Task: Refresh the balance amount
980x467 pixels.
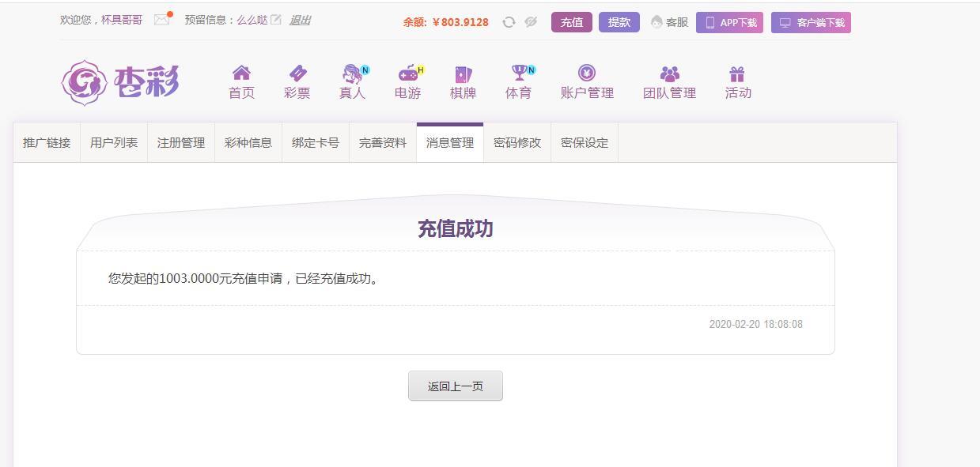Action: pos(509,22)
